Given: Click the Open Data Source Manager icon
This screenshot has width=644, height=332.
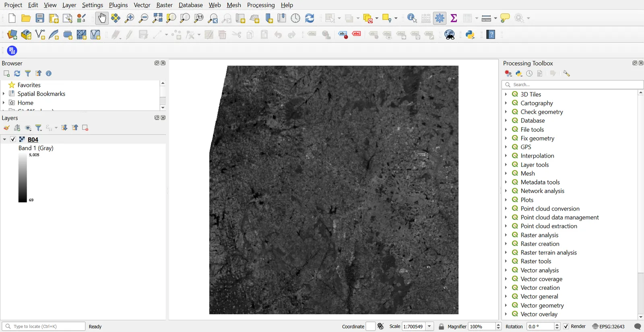Looking at the screenshot, I should (x=12, y=35).
